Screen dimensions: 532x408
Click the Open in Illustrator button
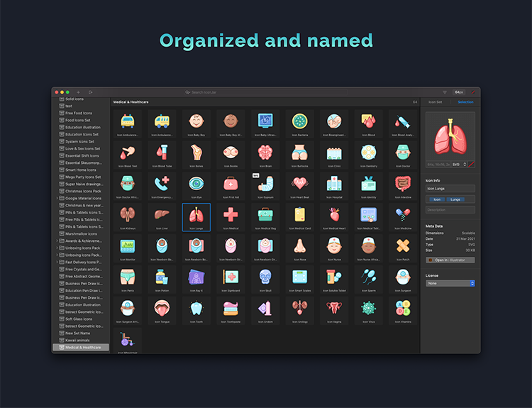tap(450, 260)
